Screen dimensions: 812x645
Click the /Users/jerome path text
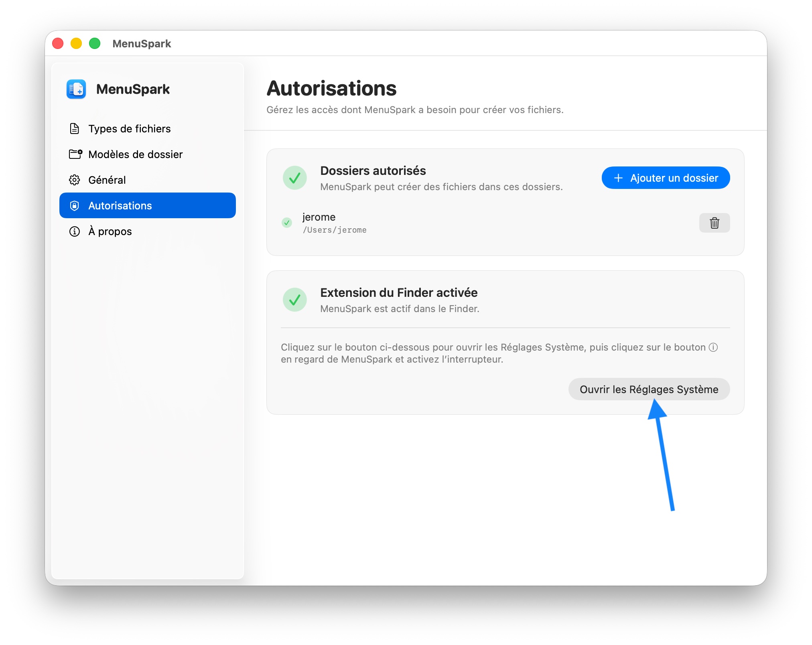[x=335, y=230]
